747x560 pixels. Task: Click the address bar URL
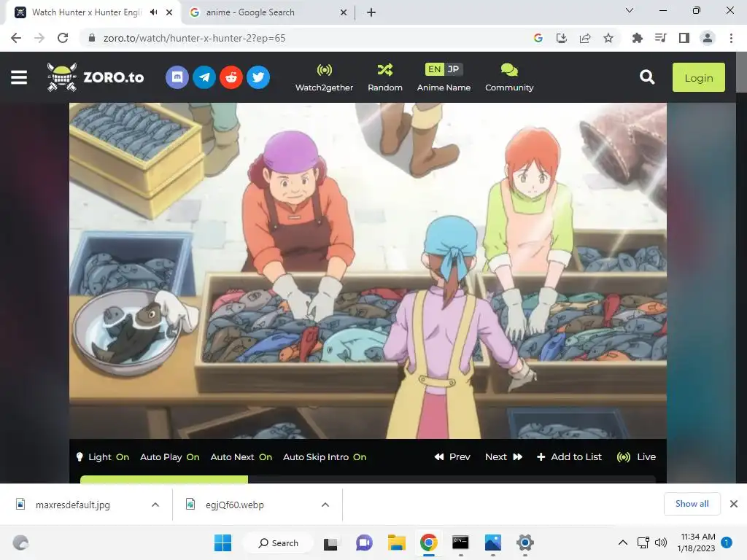coord(194,38)
